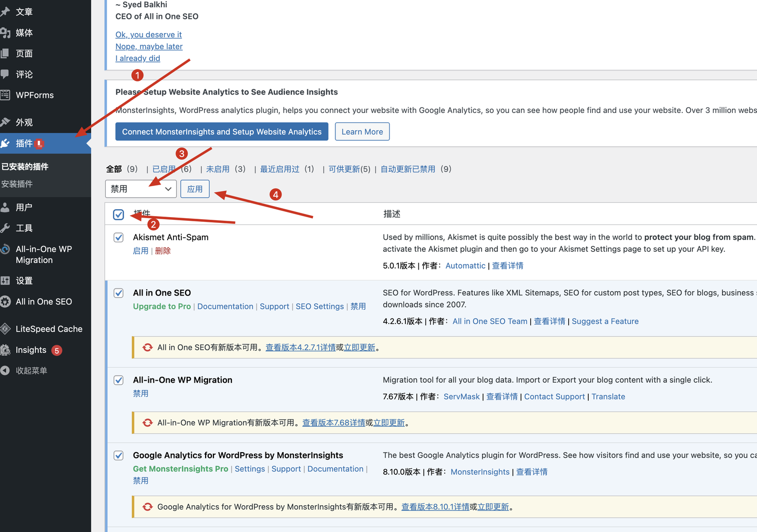
Task: Open the SEO Settings link
Action: (x=320, y=306)
